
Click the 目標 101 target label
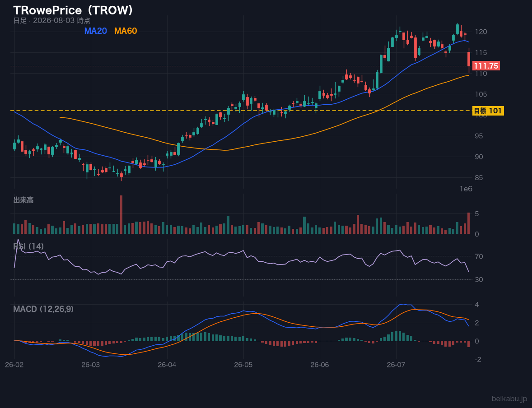click(x=488, y=111)
